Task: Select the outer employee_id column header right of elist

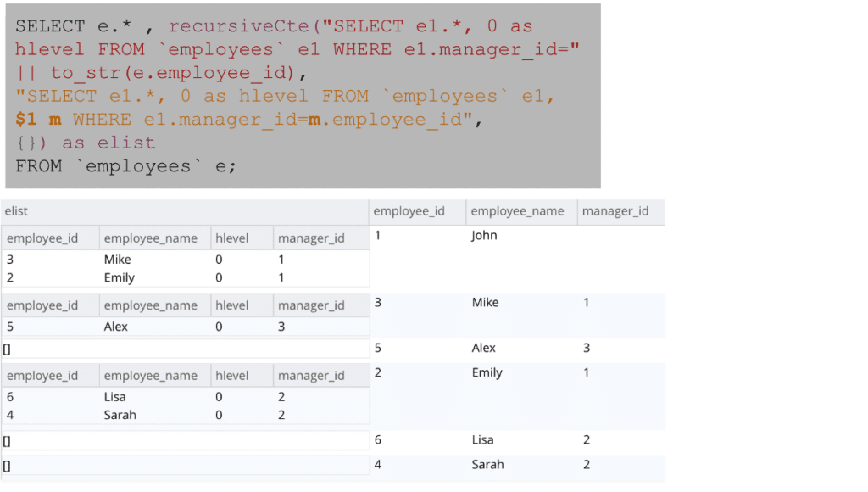Action: (x=409, y=211)
